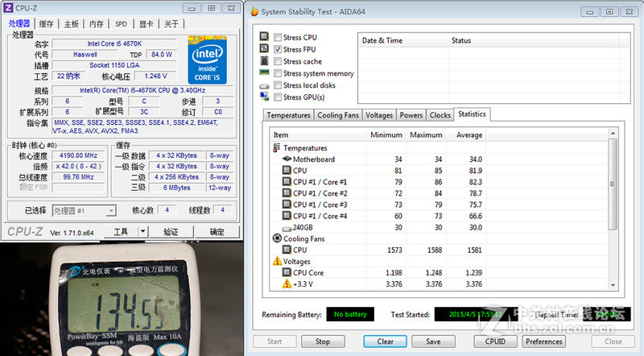Click the Status column header
Image resolution: width=644 pixels, height=356 pixels.
(461, 40)
